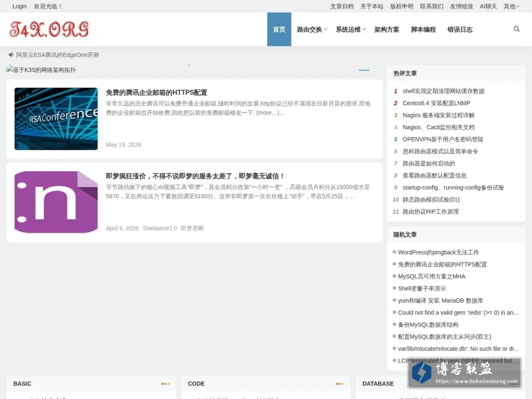This screenshot has height=399, width=532.
Task: Open the 架构方案 navigation item
Action: click(387, 29)
